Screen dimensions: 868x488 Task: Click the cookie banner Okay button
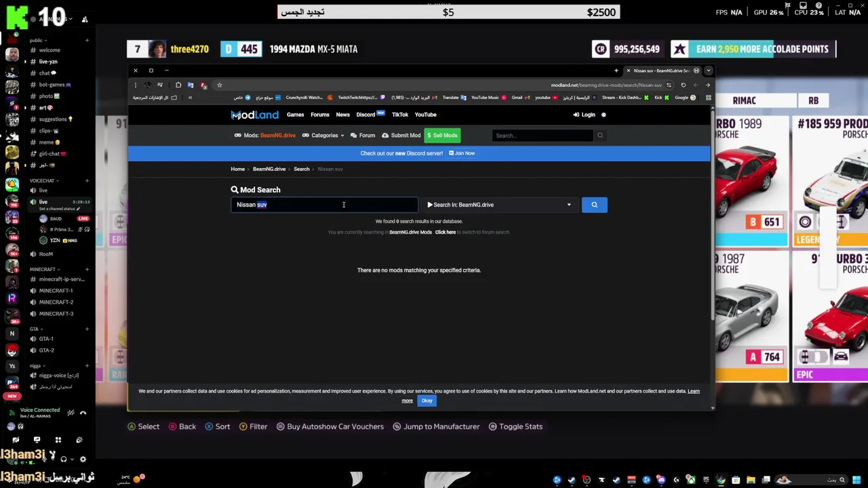427,401
